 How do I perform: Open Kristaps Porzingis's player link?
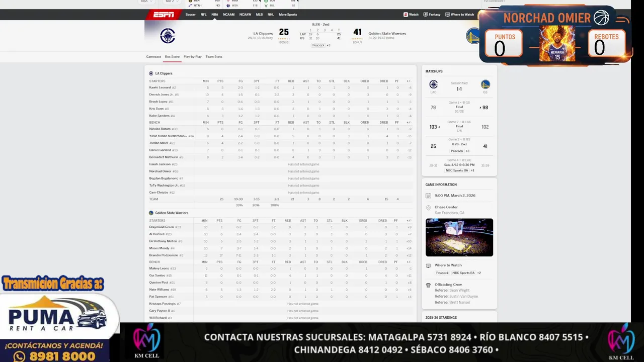[163, 304]
